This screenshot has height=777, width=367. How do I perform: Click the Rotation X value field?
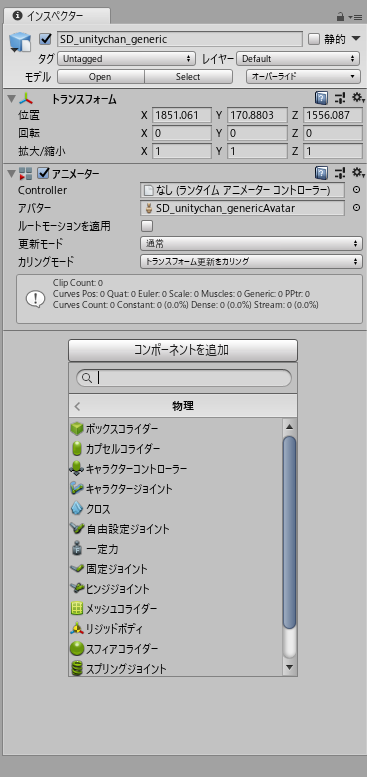tap(182, 133)
